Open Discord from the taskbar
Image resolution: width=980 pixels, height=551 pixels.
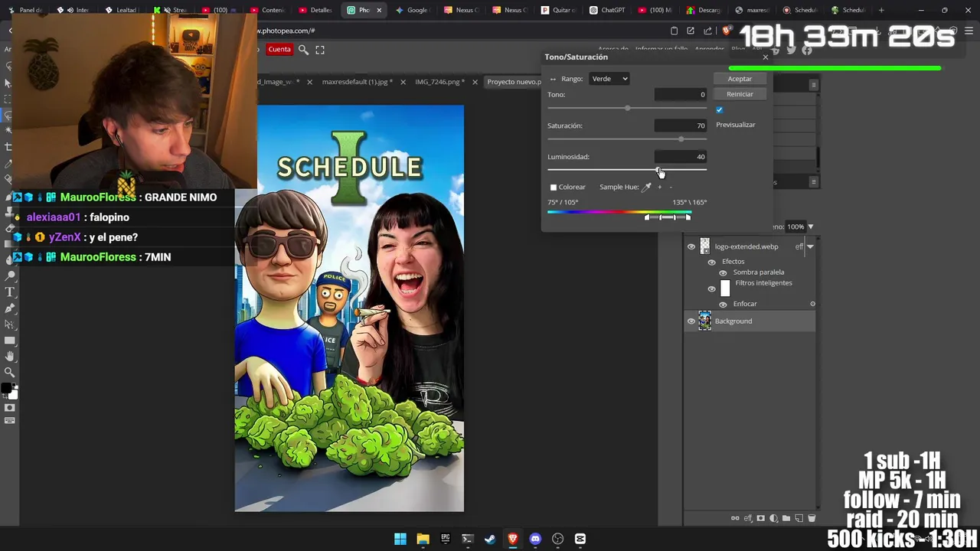535,539
